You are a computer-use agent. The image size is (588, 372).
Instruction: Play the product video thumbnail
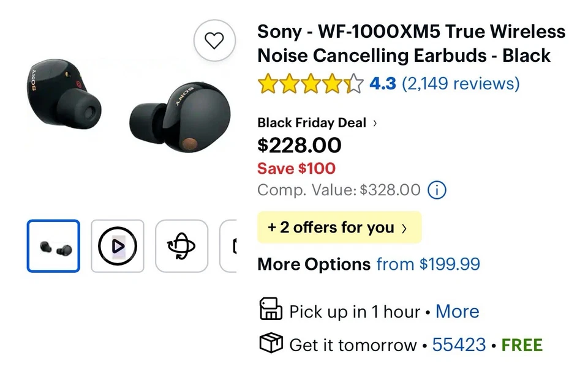pyautogui.click(x=117, y=245)
